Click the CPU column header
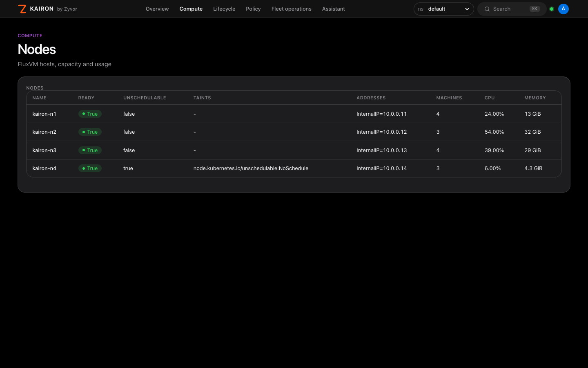The image size is (588, 368). point(490,98)
